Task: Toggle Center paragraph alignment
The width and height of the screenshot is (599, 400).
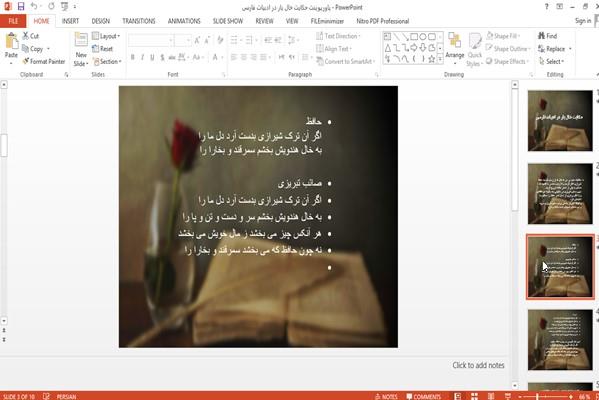Action: 244,57
